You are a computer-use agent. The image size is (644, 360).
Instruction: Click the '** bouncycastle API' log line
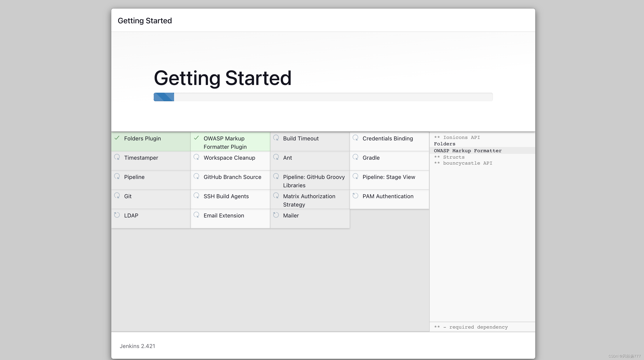click(x=463, y=163)
